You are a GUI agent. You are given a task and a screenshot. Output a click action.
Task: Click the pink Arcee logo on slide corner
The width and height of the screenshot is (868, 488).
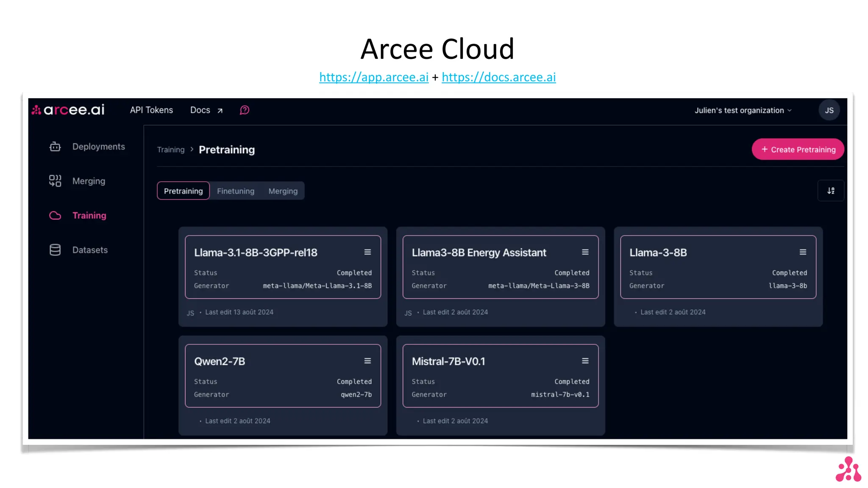coord(849,469)
